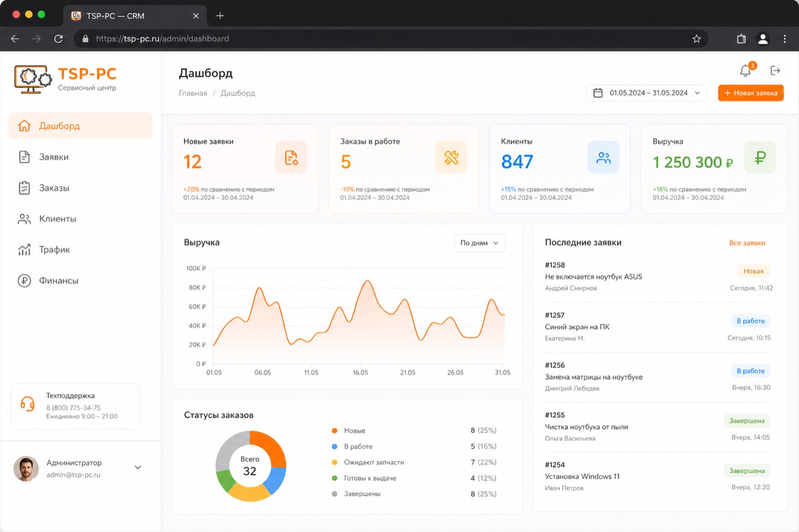Image resolution: width=799 pixels, height=532 pixels.
Task: Click the administrator avatar photo
Action: tap(26, 469)
